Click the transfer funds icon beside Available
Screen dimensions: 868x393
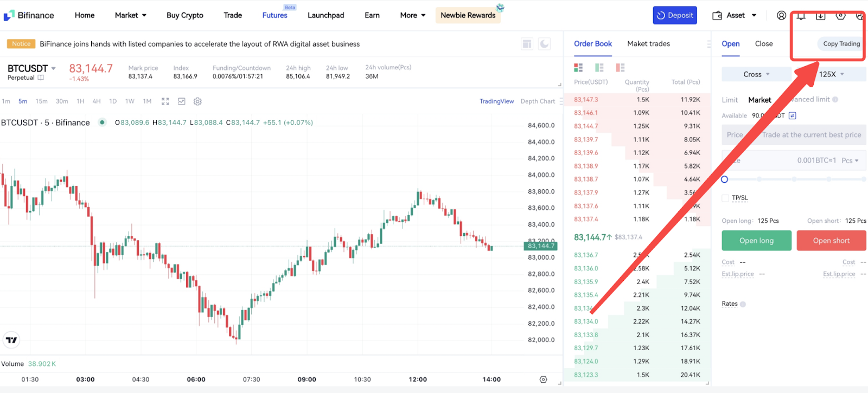[792, 115]
